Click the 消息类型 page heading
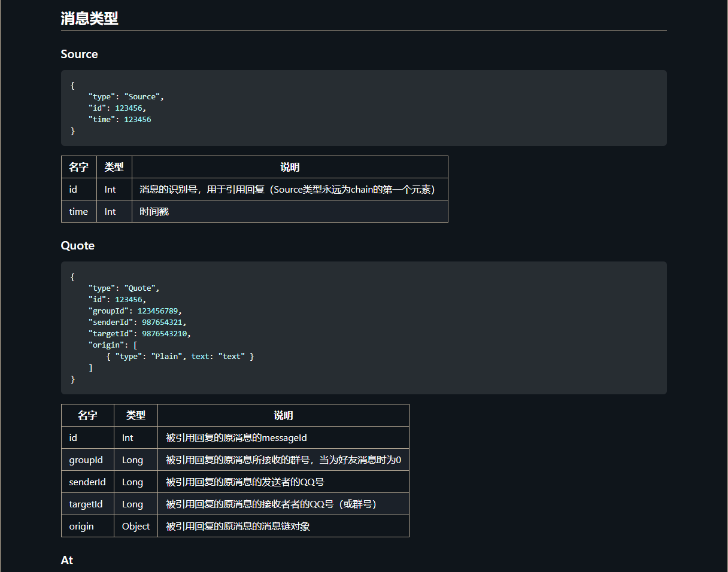 tap(90, 19)
